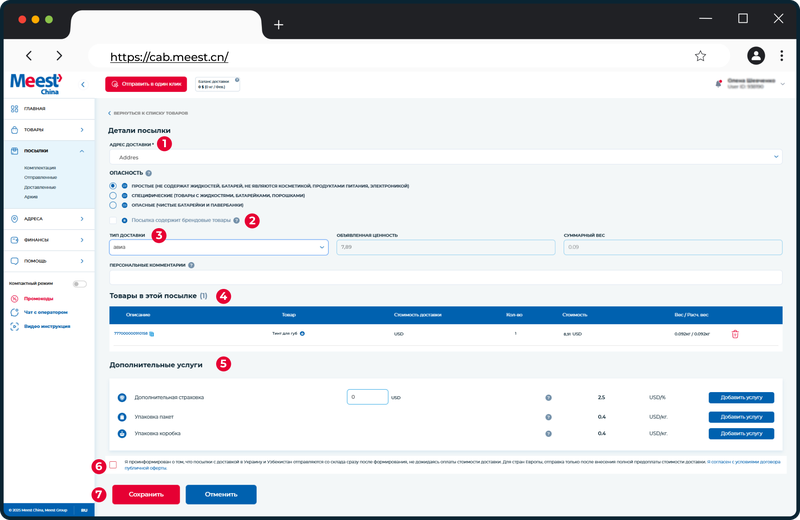
Task: Click the Персональные комментарии input field
Action: [445, 278]
